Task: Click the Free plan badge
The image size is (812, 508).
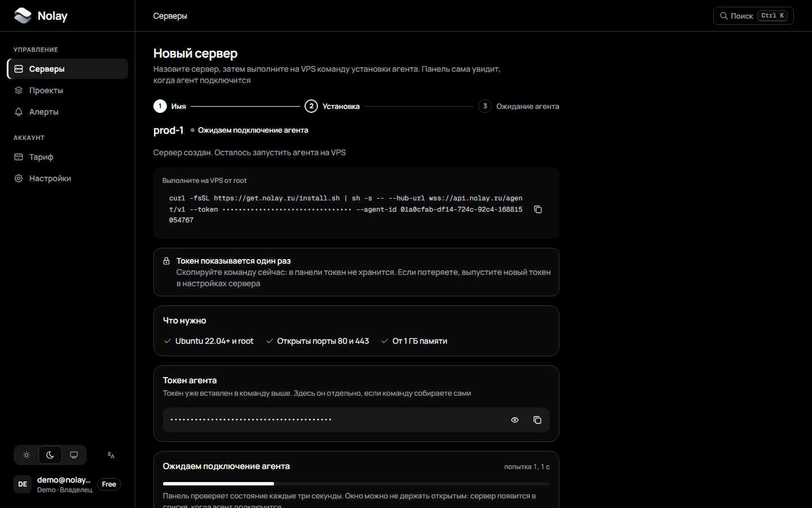Action: click(x=109, y=484)
